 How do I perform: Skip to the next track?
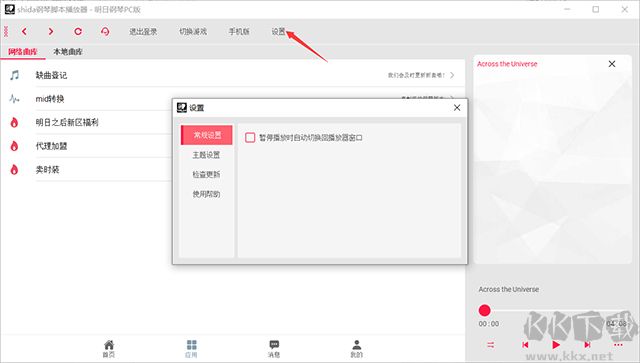pos(587,345)
